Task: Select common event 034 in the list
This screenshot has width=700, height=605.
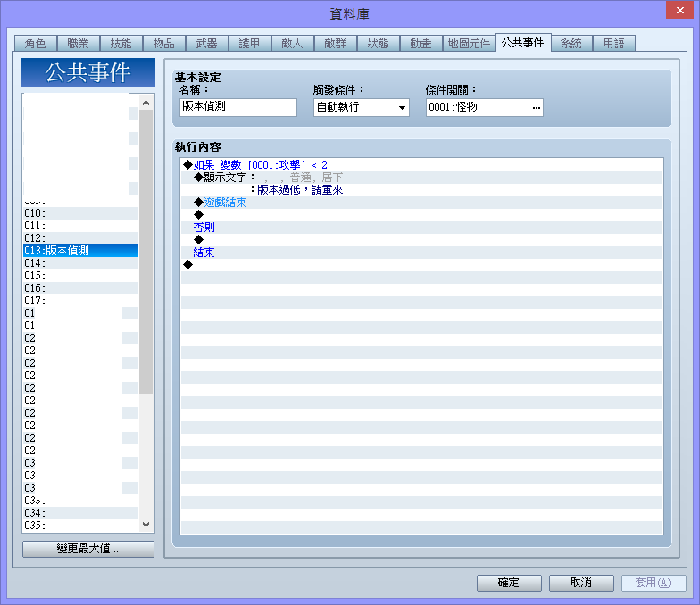Action: pos(80,512)
